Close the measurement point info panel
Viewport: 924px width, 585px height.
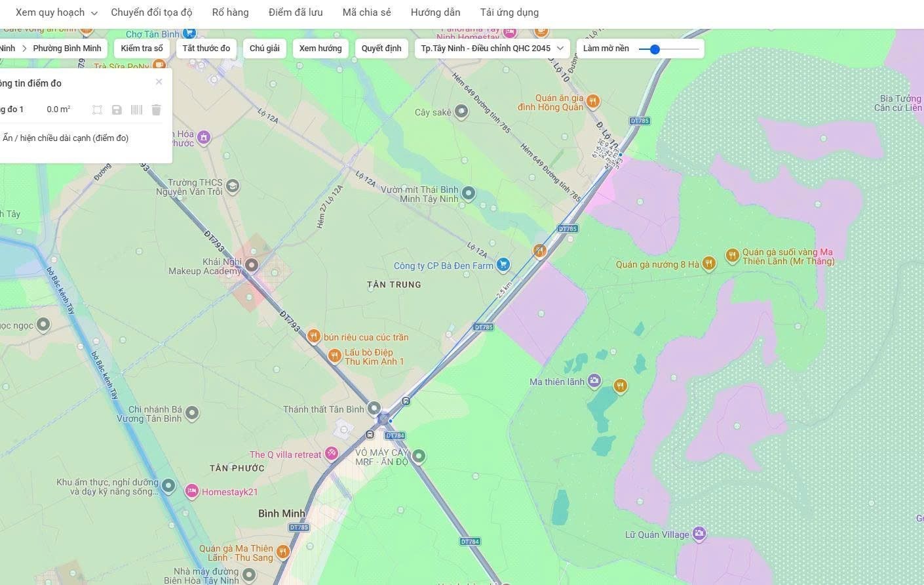(x=159, y=82)
